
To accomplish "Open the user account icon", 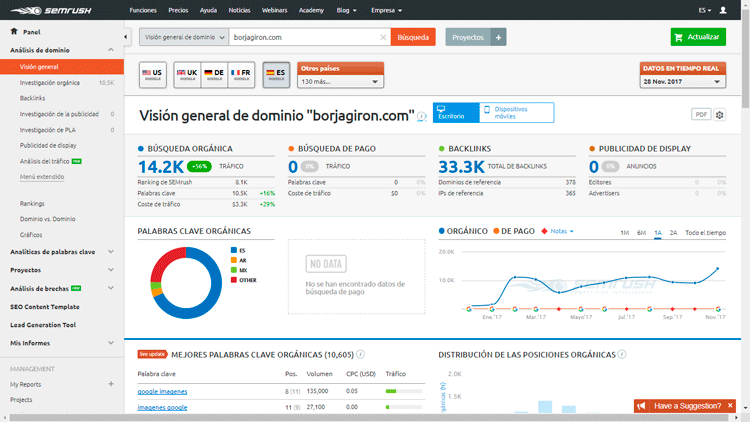I will click(x=723, y=10).
